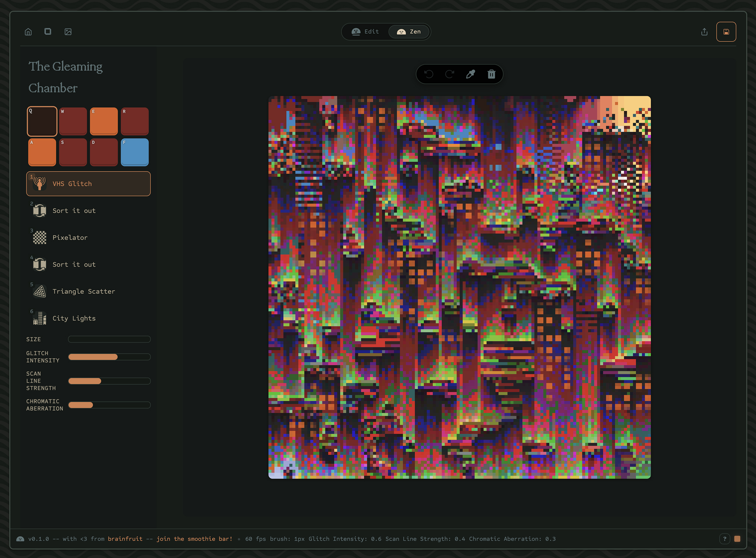Select the Pixelator brush
Screen dimensions: 756x558
[x=70, y=237]
